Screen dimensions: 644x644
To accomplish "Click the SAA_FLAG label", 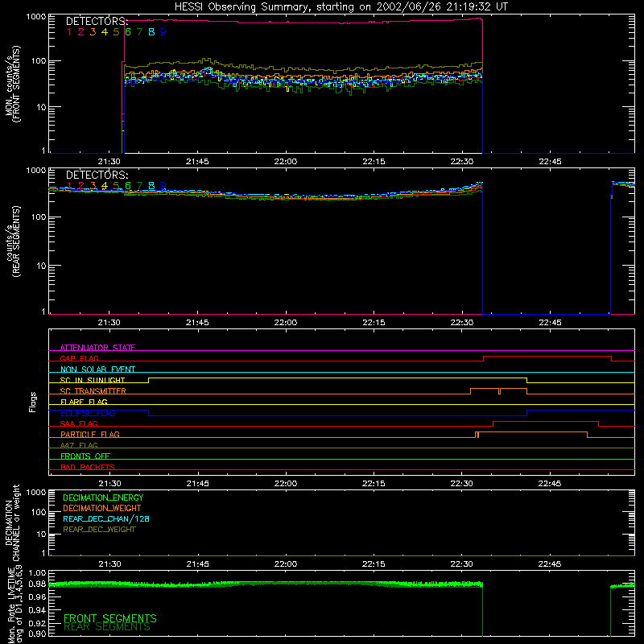I will 79,423.
